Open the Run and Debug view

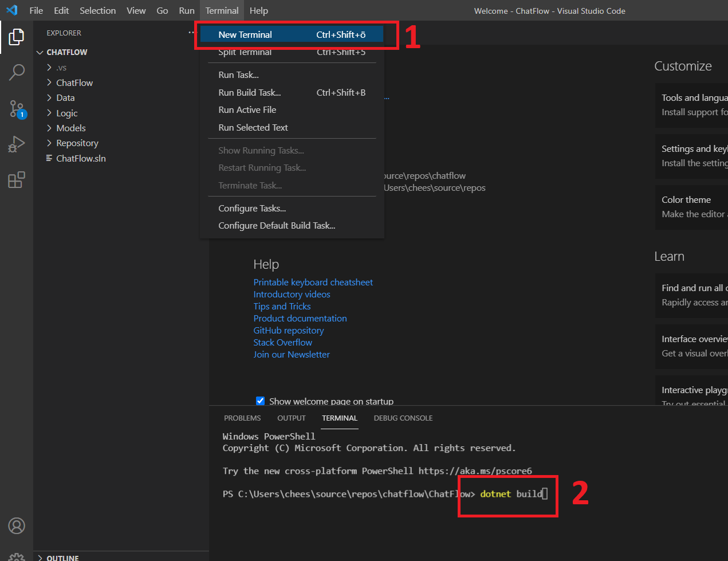(x=17, y=144)
